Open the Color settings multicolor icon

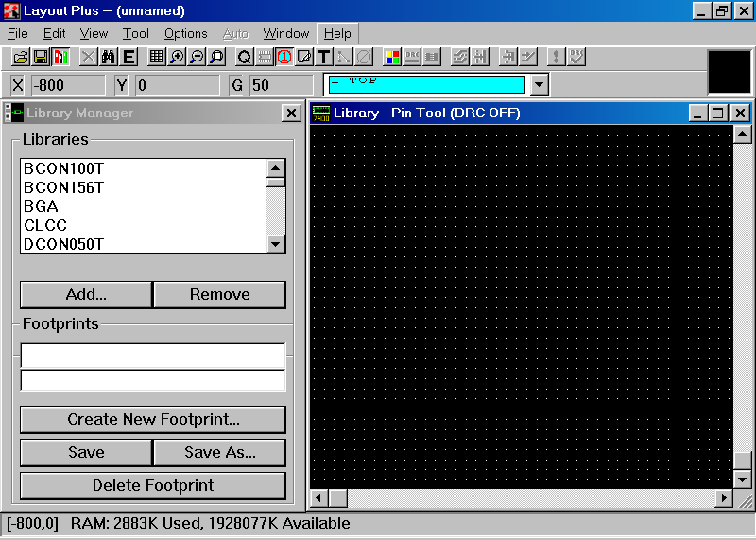[x=392, y=57]
